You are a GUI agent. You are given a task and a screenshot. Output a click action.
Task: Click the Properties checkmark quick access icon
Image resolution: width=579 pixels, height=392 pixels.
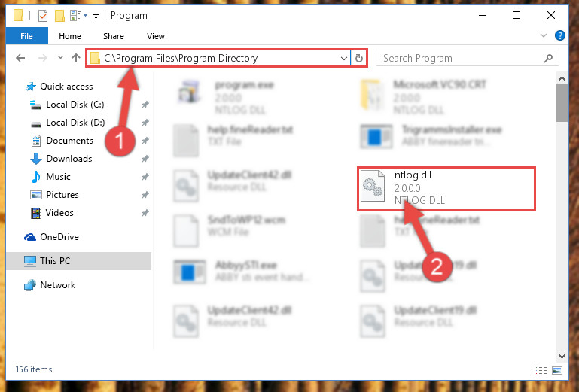pyautogui.click(x=43, y=16)
